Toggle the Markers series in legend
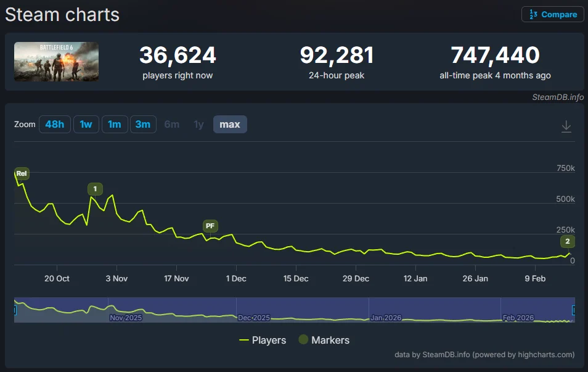588x372 pixels. [x=324, y=340]
